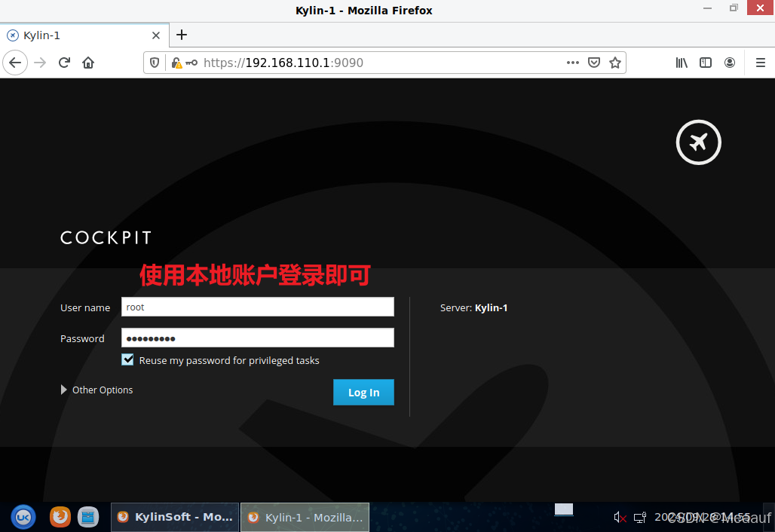Reload the current page
The height and width of the screenshot is (532, 775).
click(64, 63)
